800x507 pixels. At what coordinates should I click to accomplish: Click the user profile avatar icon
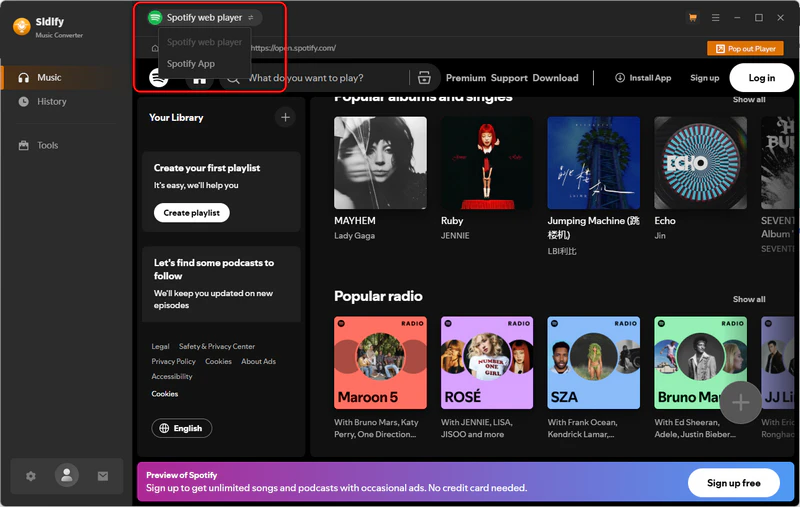pos(67,475)
